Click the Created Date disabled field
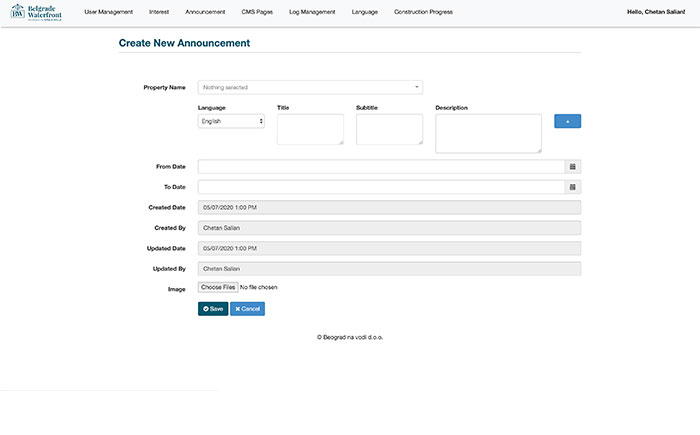Screen dimensions: 700x435 [389, 207]
